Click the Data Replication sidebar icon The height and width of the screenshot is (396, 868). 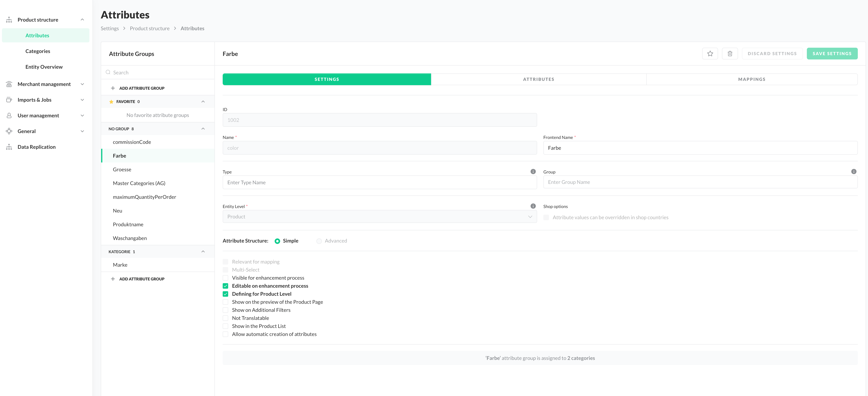point(9,147)
